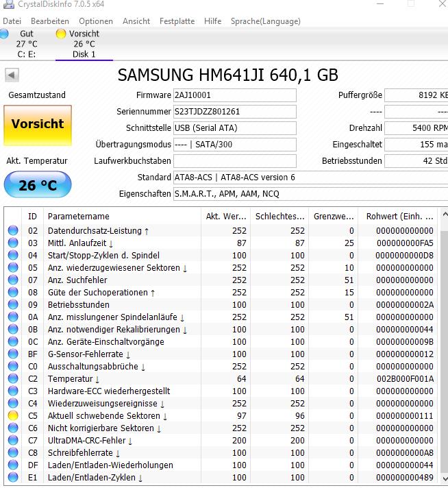Click the ID column header
The width and height of the screenshot is (448, 488).
point(32,217)
